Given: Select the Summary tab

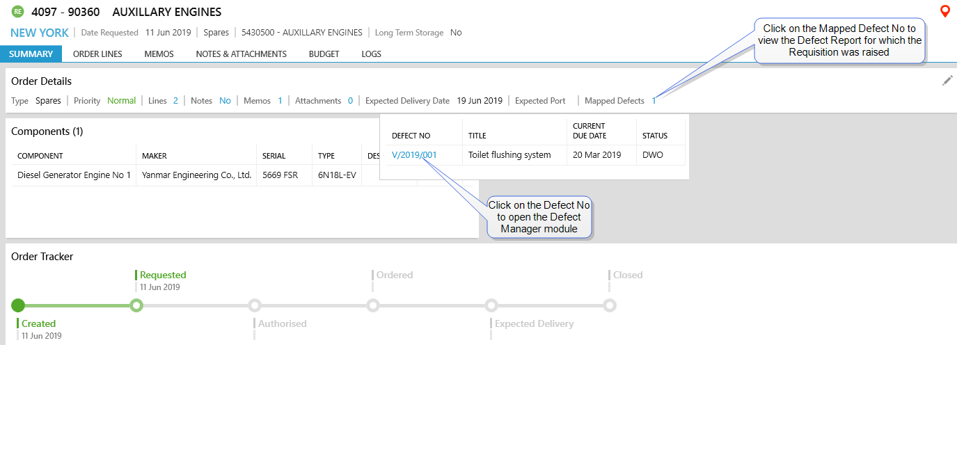Looking at the screenshot, I should click(x=31, y=54).
